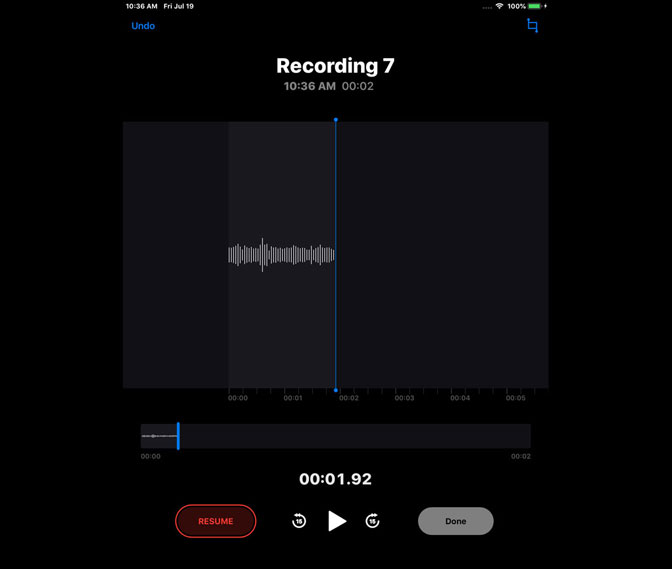
Task: Click the mini waveform in the overview bar
Action: pos(159,436)
